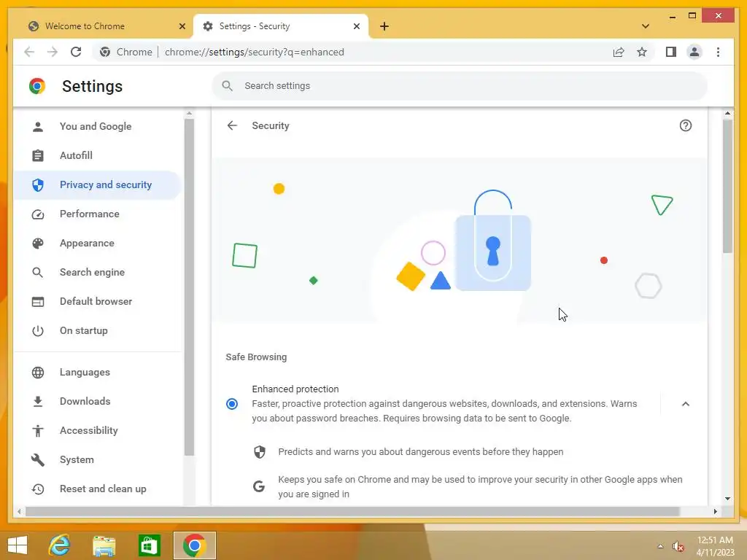This screenshot has height=560, width=747.
Task: Open Appearance settings section
Action: (97, 243)
